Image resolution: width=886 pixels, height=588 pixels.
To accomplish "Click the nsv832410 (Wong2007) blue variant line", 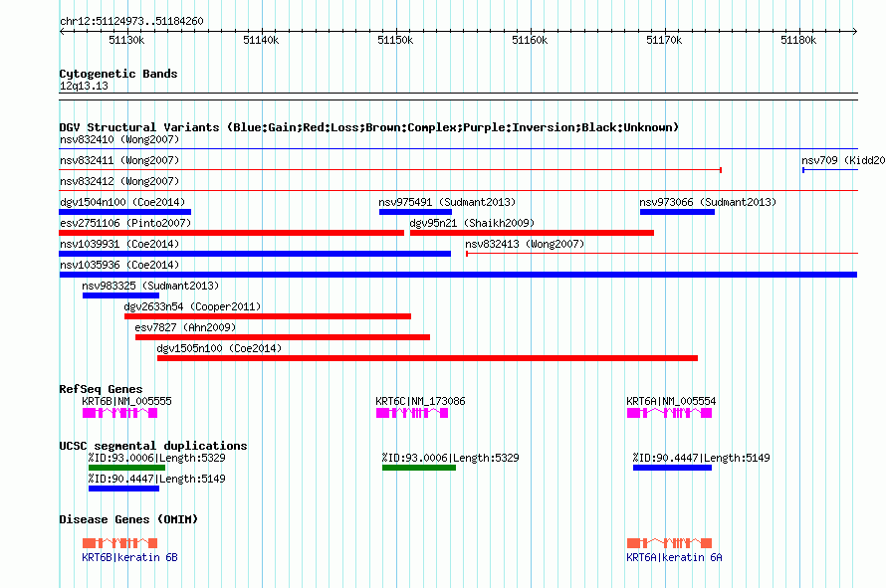I will pyautogui.click(x=458, y=149).
